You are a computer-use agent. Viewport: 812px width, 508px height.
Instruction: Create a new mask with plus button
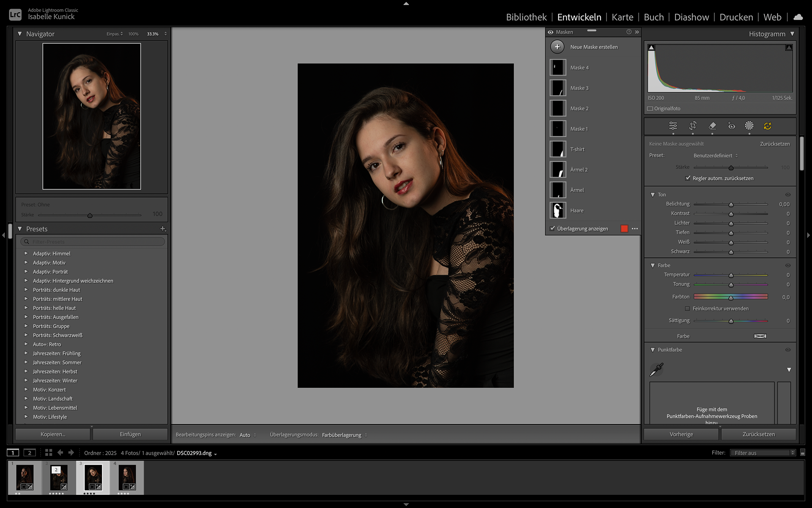pyautogui.click(x=557, y=47)
